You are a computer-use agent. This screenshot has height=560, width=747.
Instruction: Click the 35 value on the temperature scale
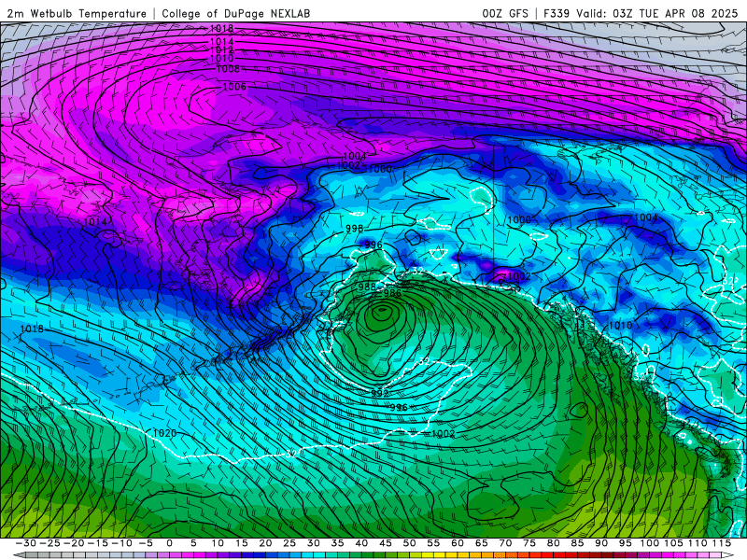[337, 543]
